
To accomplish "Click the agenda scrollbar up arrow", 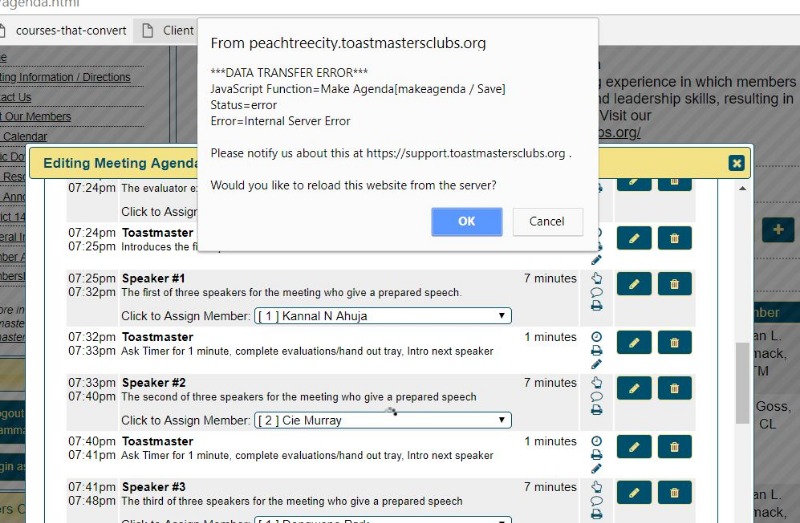I will (742, 188).
